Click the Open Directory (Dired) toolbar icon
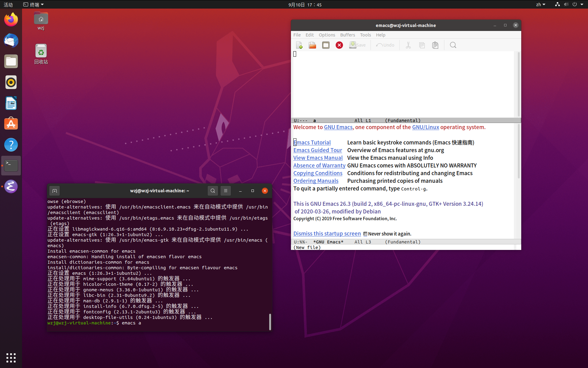The image size is (588, 368). (326, 45)
